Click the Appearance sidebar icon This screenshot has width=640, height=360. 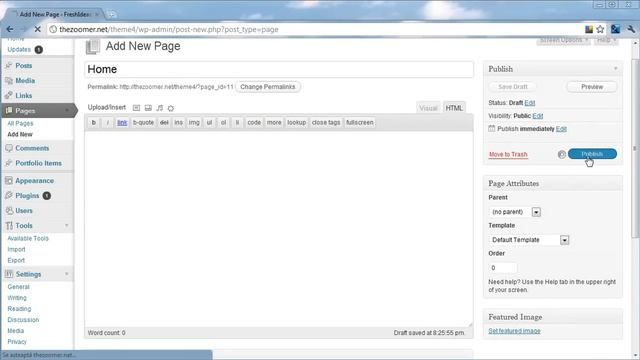click(x=9, y=180)
